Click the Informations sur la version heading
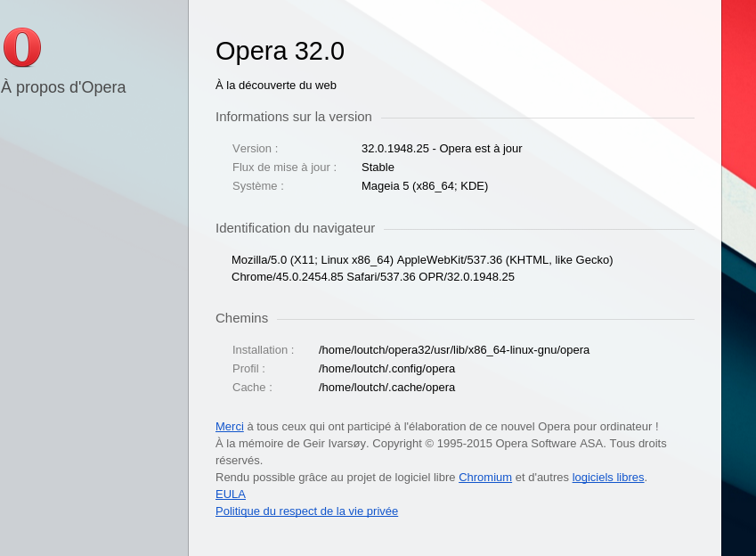The height and width of the screenshot is (556, 756). pos(294,117)
